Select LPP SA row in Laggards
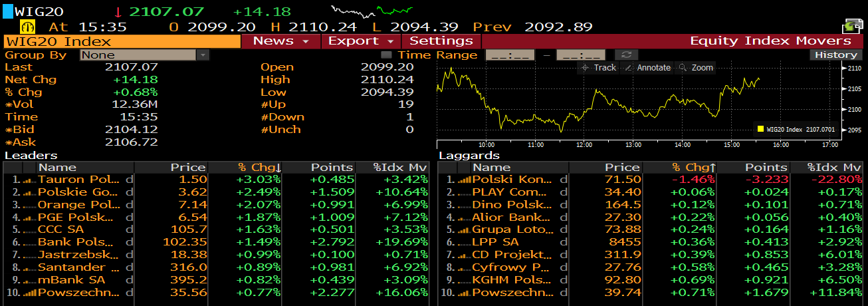Image resolution: width=868 pixels, height=306 pixels. tap(651, 243)
